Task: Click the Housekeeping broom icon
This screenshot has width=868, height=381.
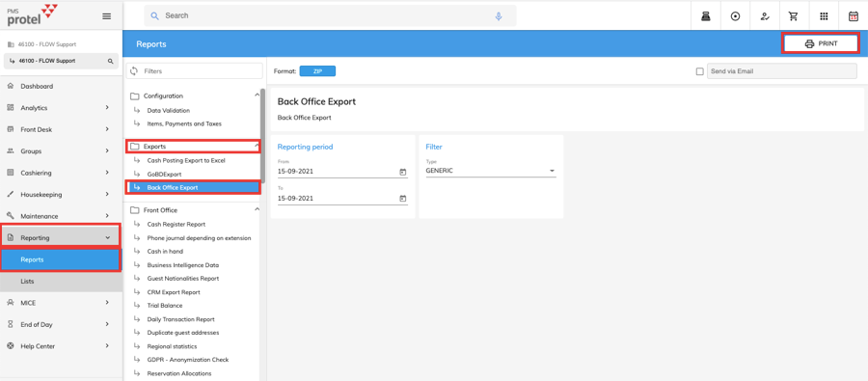Action: (10, 195)
